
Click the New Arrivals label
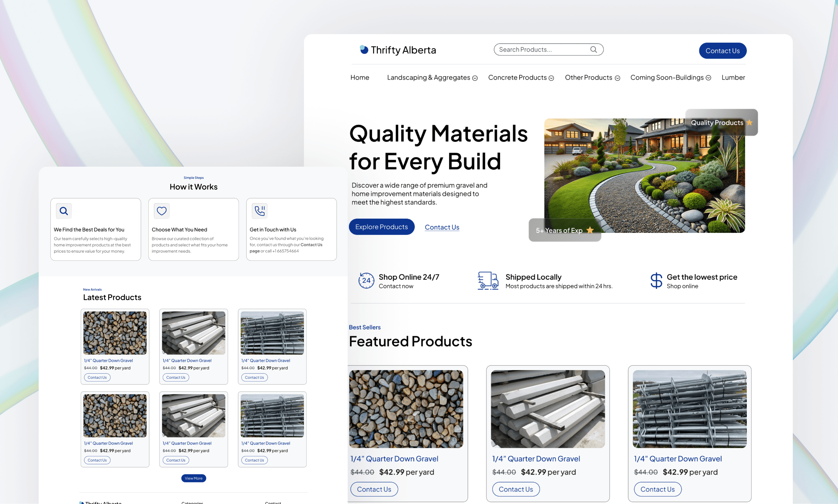pyautogui.click(x=92, y=290)
